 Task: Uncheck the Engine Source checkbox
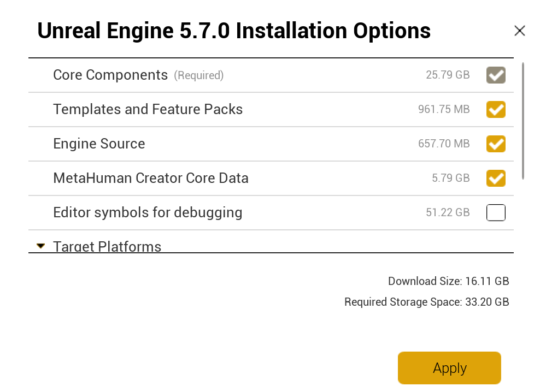(496, 144)
